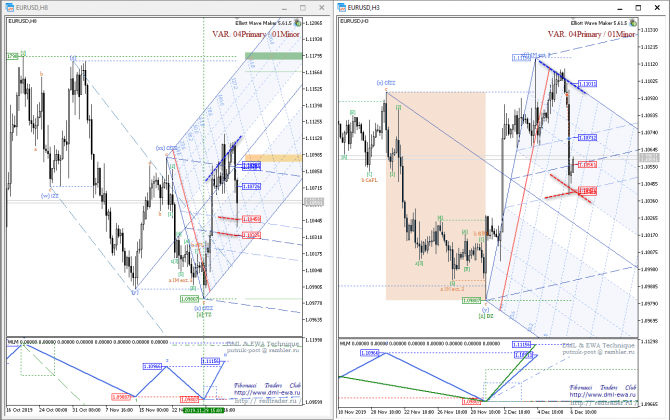Select the thick blue dashed trendline in H3 chart
Viewport: 670px width, 420px height.
[562, 77]
